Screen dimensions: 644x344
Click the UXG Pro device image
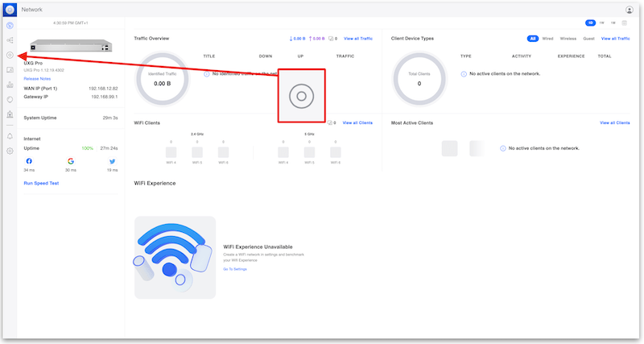coord(71,45)
